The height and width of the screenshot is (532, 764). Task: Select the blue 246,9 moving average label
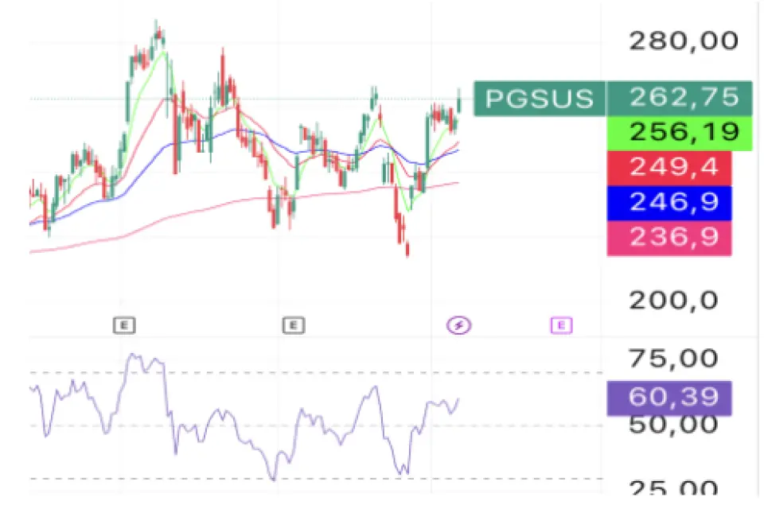pyautogui.click(x=669, y=203)
